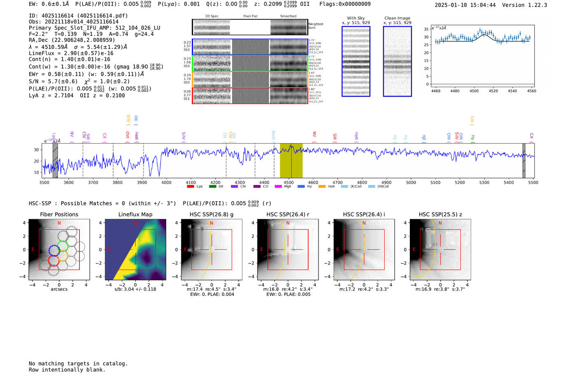Viewport: 576px width, 392px height.
Task: Click the 's/b: 3.04 +/- 0.118' caption
Action: (135, 289)
